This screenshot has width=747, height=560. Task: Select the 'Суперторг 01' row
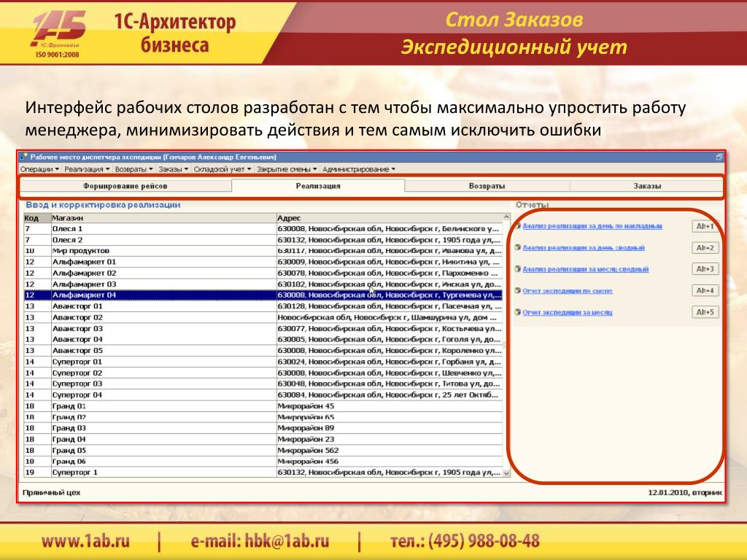[x=263, y=362]
